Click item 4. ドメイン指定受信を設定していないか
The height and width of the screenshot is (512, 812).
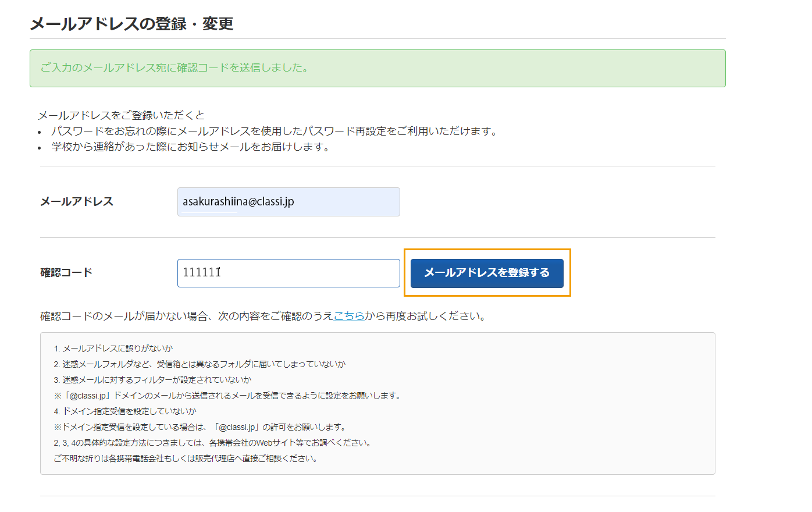125,411
